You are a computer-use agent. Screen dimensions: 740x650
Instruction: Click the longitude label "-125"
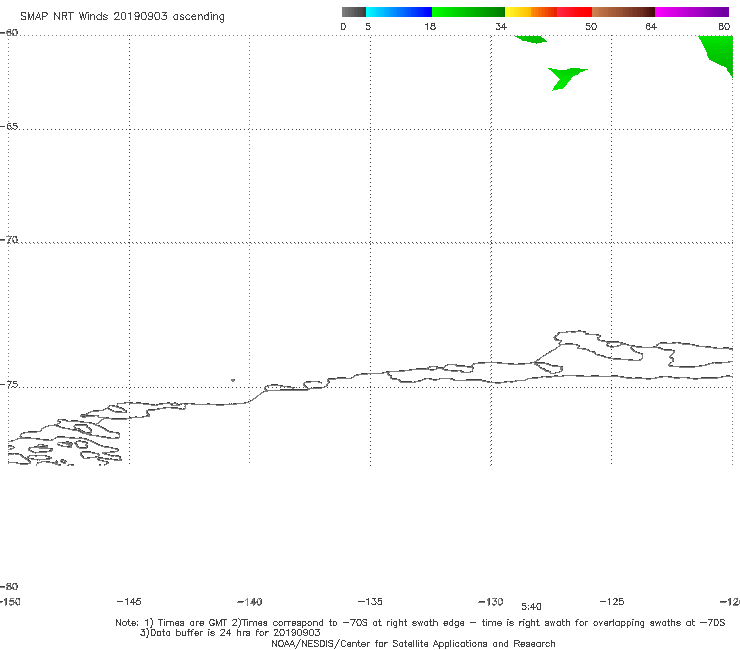pyautogui.click(x=612, y=601)
